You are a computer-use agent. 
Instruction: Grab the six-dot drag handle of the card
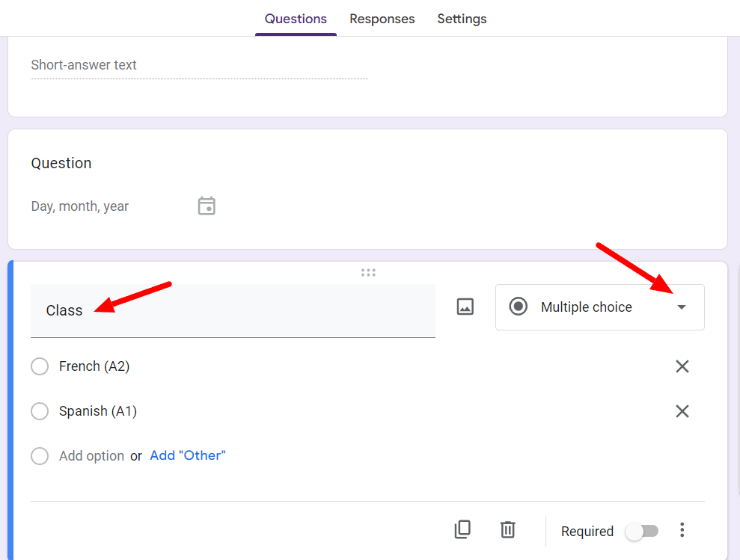coord(368,273)
